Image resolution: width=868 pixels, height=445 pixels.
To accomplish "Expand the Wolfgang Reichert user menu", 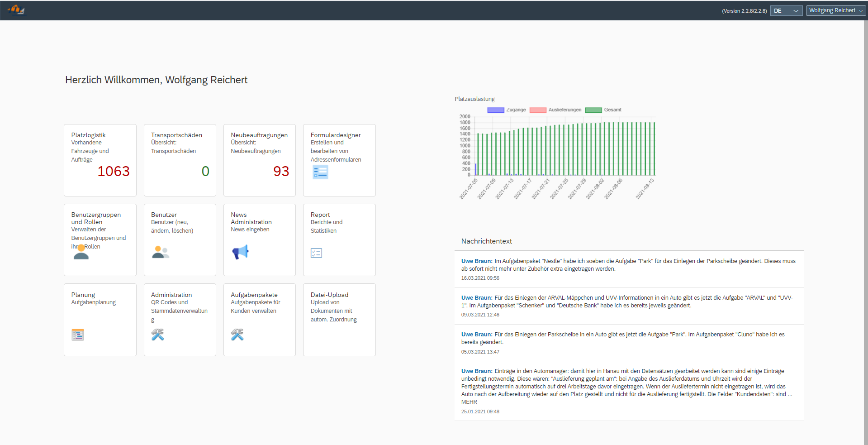I will point(835,10).
